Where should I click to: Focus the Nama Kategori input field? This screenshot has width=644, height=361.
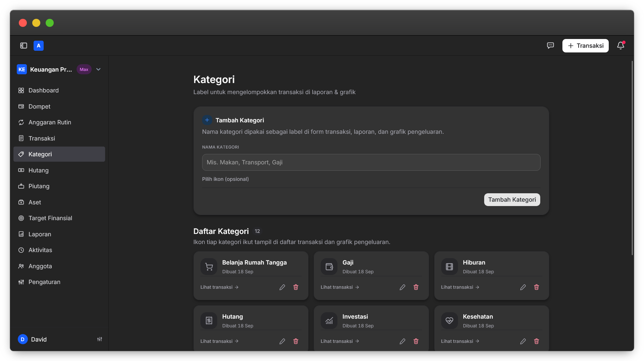(x=371, y=162)
